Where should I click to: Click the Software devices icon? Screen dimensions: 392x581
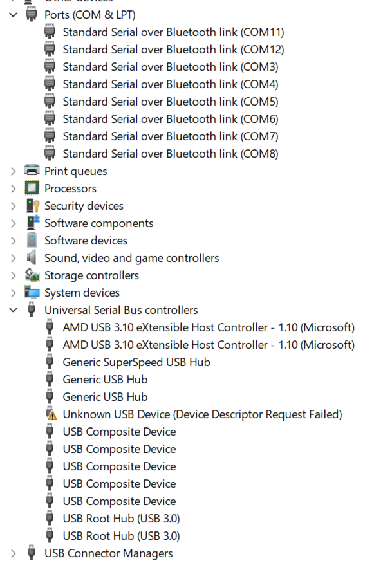[x=32, y=241]
